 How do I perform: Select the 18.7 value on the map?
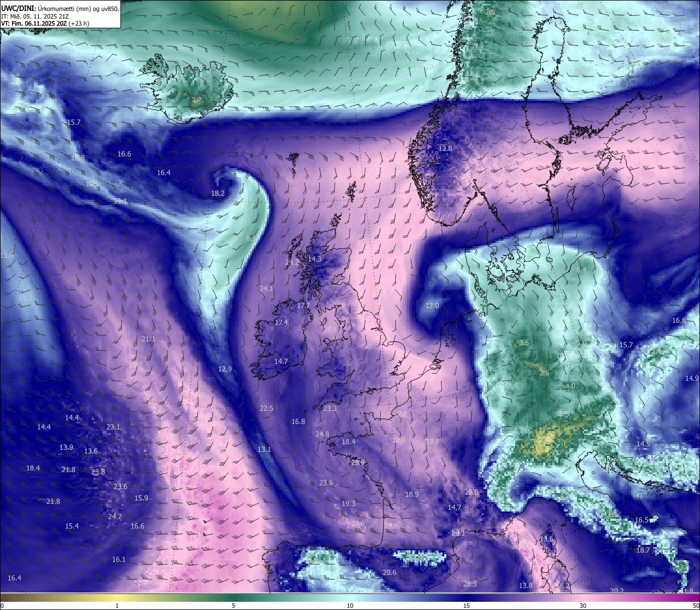tap(643, 550)
